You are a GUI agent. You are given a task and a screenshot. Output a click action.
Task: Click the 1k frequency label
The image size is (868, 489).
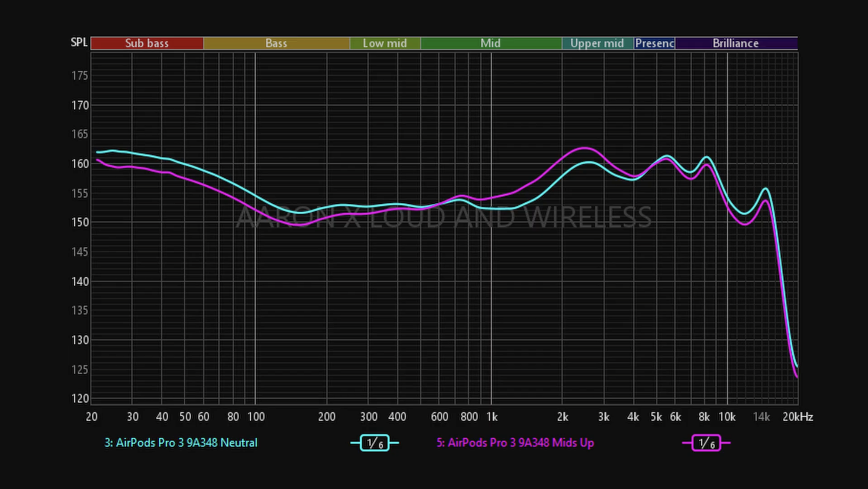tap(492, 417)
